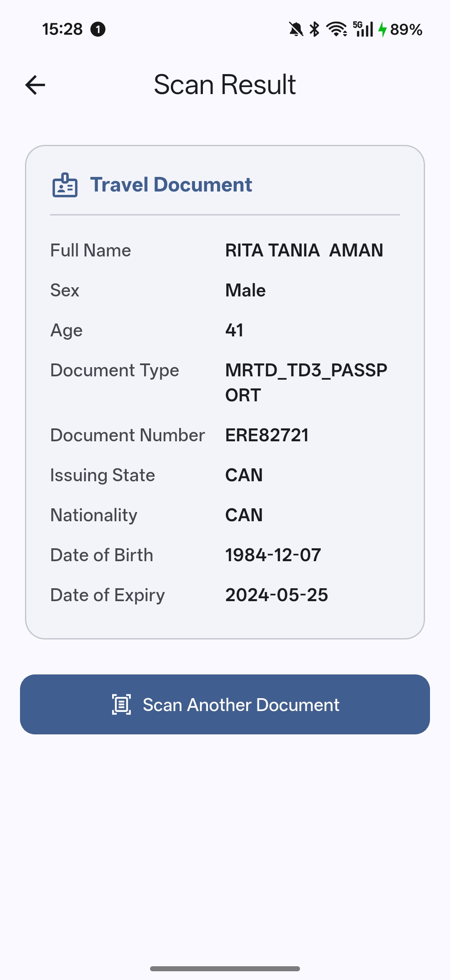
Task: Click the Travel Document ID card icon
Action: pyautogui.click(x=65, y=185)
